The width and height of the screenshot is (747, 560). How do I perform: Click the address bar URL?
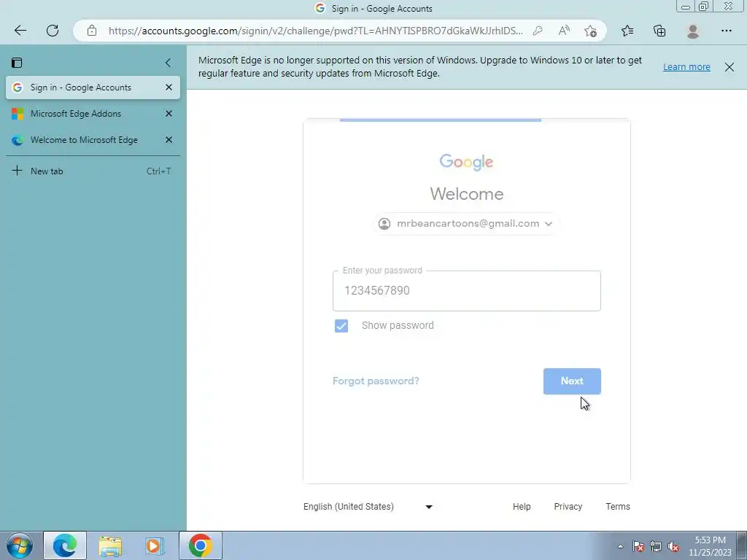point(315,31)
